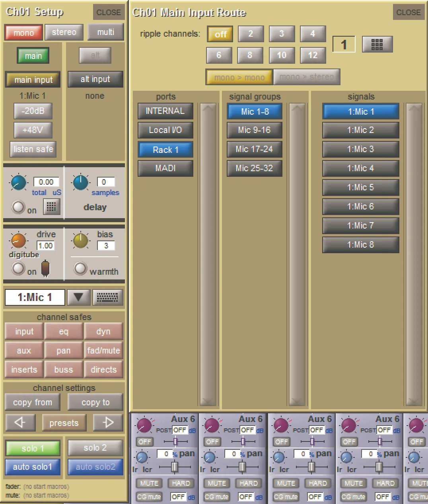
Task: Select signal 1:Mic 5
Action: pyautogui.click(x=361, y=187)
